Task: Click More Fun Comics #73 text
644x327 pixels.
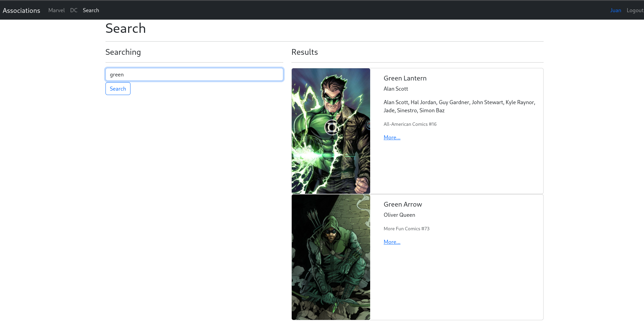Action: (407, 229)
